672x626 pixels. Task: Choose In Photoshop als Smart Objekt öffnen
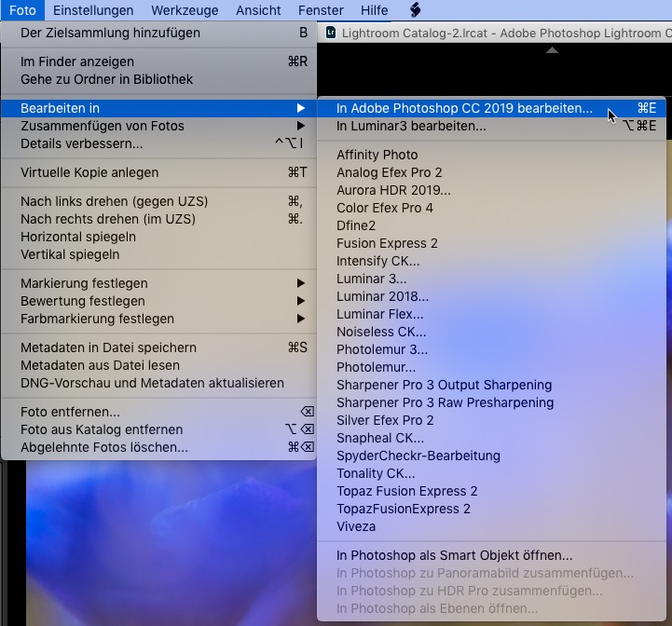click(454, 555)
